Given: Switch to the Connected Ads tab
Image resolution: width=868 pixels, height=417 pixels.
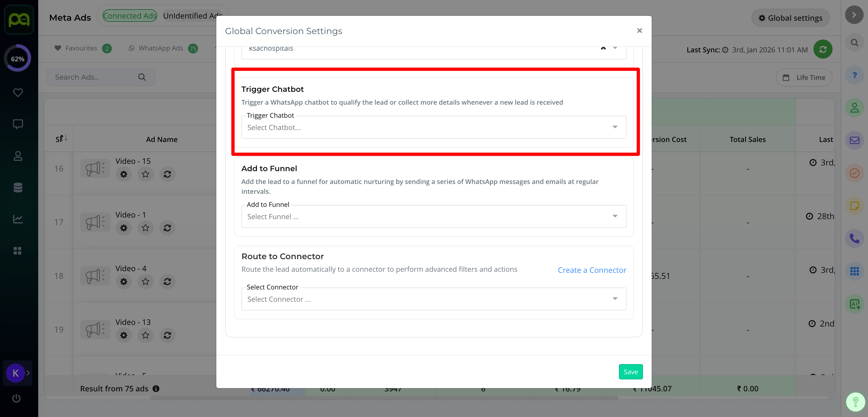Looking at the screenshot, I should point(130,16).
